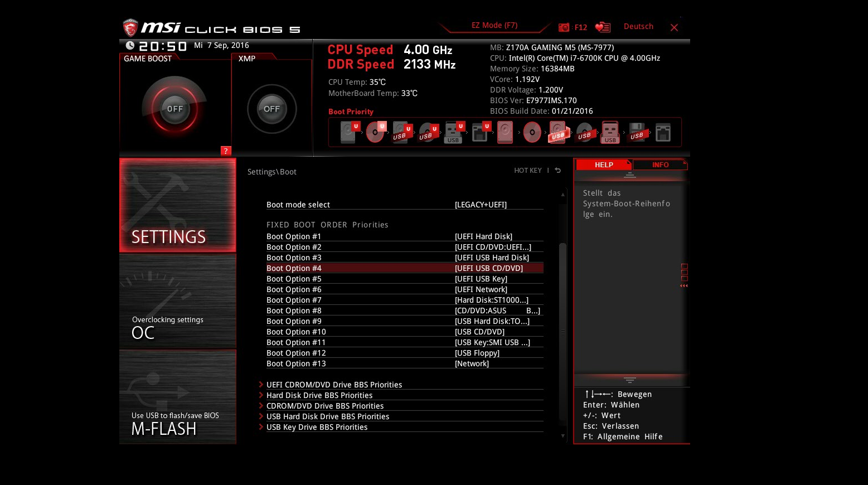Viewport: 868px width, 485px height.
Task: Click the USB Floppy icon in Boot Priority bar
Action: 637,132
